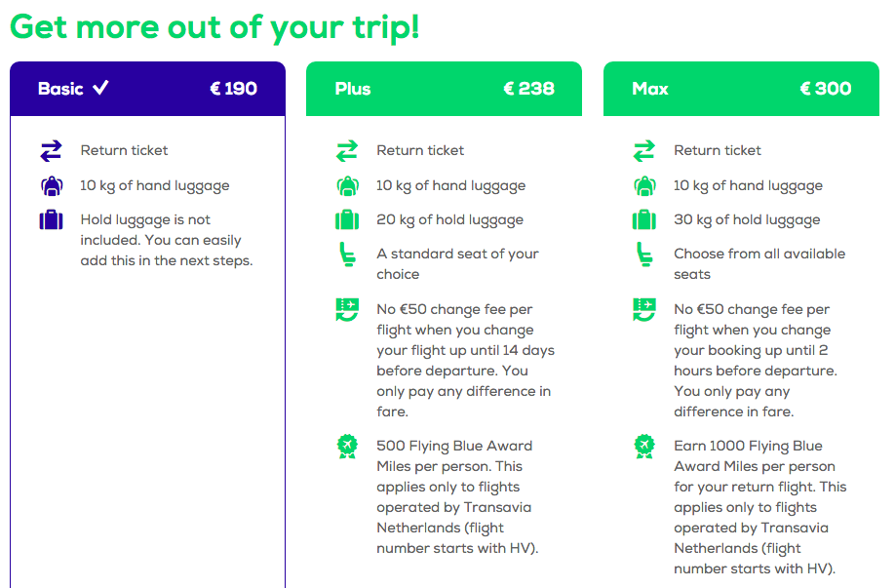Click the Max 30 kg hold luggage text
895x588 pixels.
tap(747, 220)
